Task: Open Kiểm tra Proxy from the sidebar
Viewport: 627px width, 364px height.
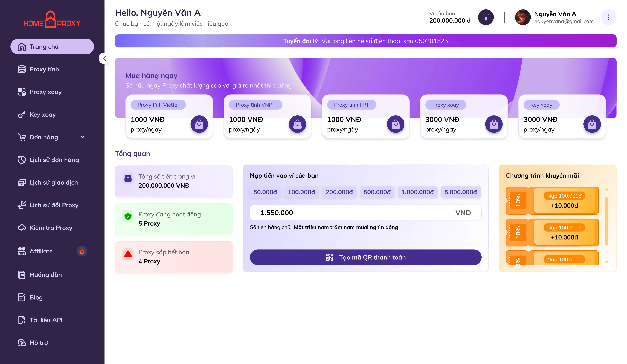Action: [51, 228]
